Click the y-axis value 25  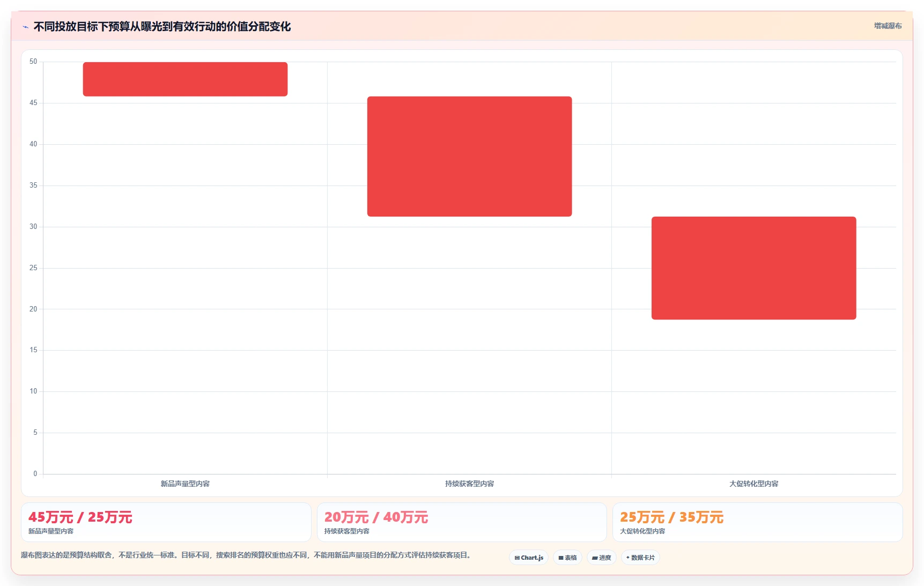point(33,268)
